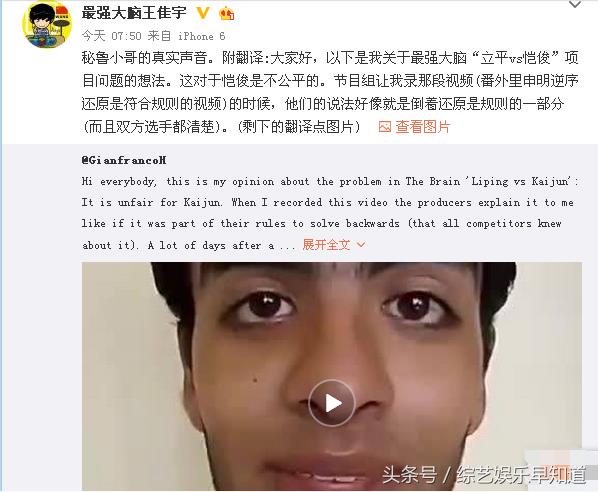
Task: Click the line ending 的时候，他们的说法好像就是倒着还原是规则的一部分
Action: 323,103
